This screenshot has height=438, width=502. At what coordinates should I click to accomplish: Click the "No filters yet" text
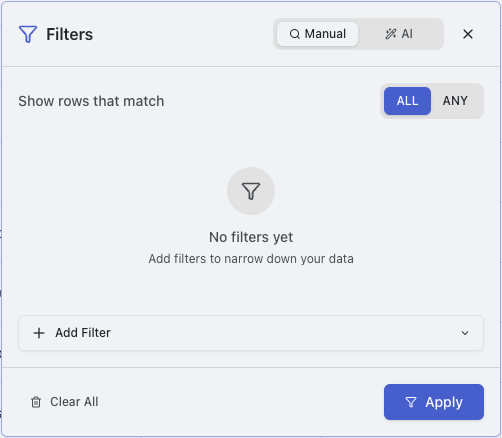(251, 237)
